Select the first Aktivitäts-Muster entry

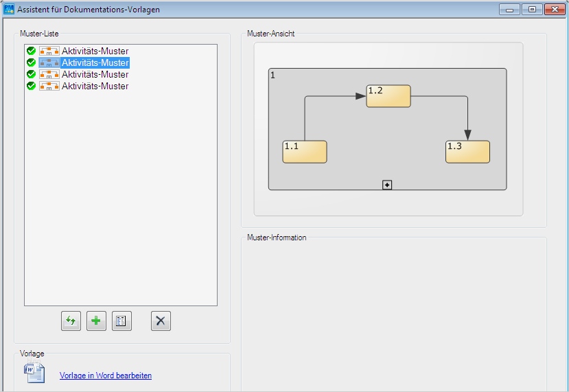point(95,51)
